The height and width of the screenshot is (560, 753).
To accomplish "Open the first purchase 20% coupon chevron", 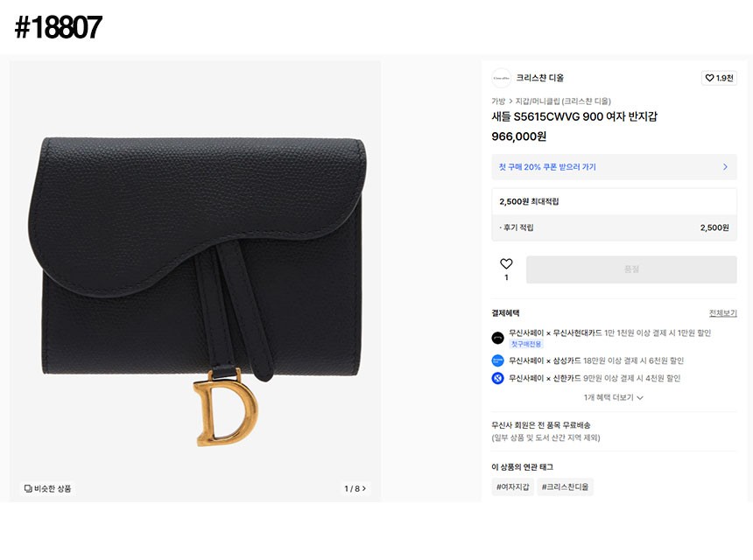I will (725, 167).
